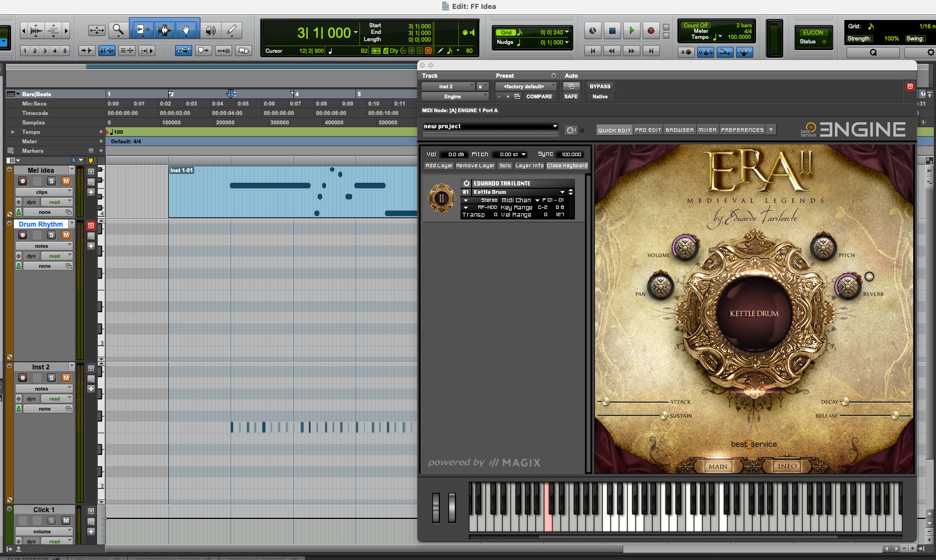Open the factory default preset dropdown
Screen dimensions: 936x560
[x=525, y=87]
